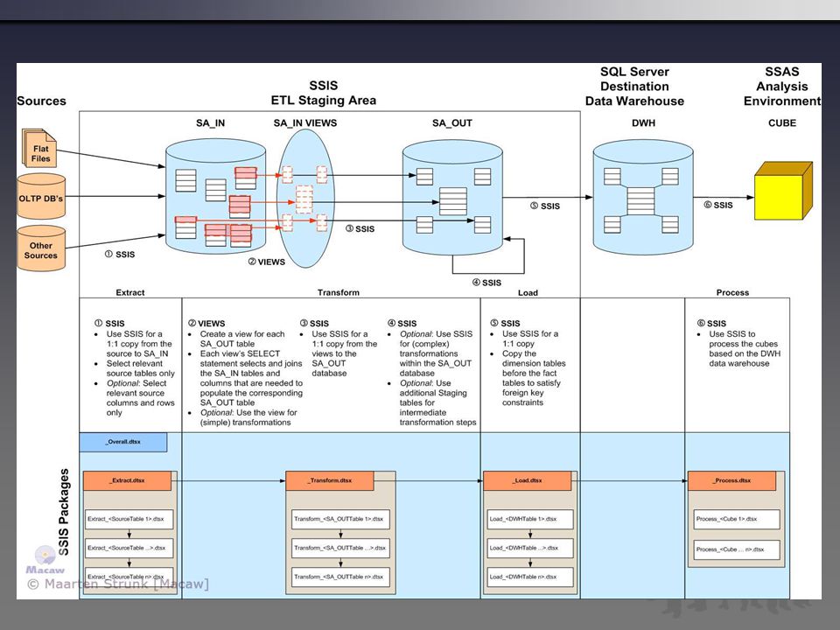Click Extract_<SourceTable 1>.dtsx box

click(x=129, y=519)
